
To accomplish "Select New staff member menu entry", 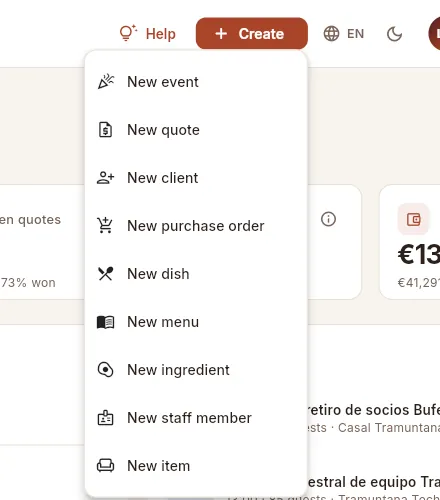I will tap(196, 418).
